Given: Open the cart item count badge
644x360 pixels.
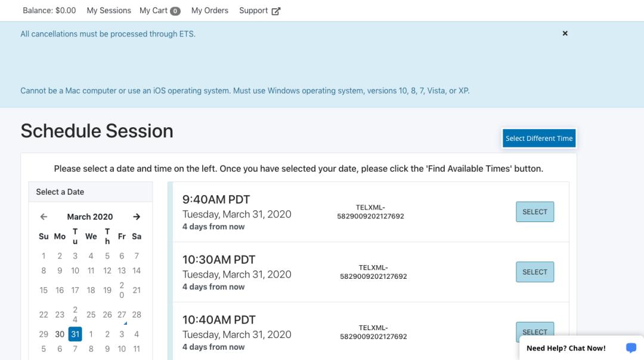Looking at the screenshot, I should click(x=175, y=11).
